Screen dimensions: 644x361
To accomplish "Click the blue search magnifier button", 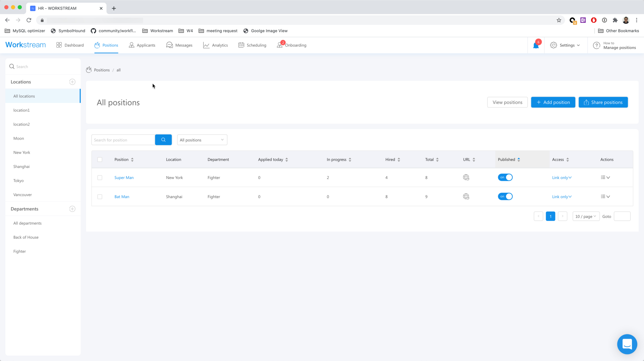I will click(163, 140).
